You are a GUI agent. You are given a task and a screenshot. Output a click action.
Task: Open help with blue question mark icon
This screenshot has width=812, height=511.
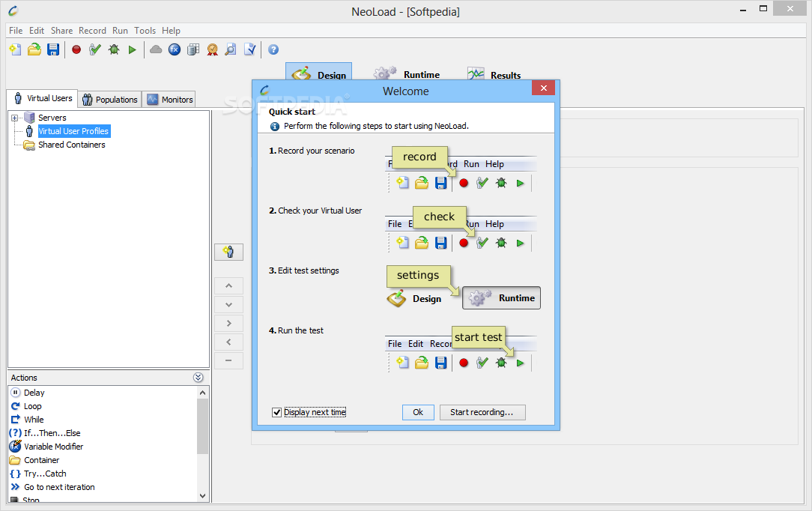(273, 49)
